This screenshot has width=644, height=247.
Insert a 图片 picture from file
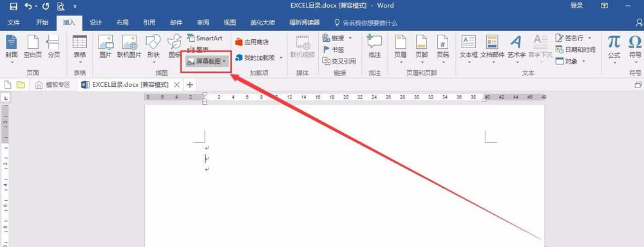click(106, 46)
